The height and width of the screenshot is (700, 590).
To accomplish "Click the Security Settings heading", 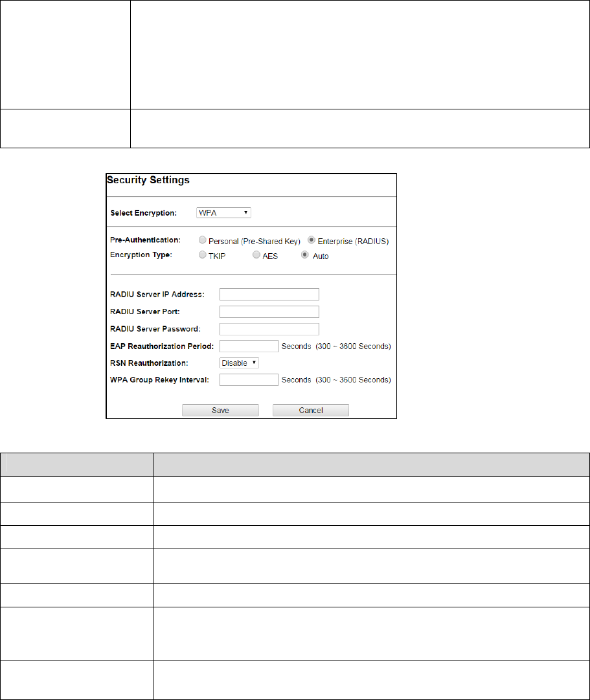I will pos(148,180).
